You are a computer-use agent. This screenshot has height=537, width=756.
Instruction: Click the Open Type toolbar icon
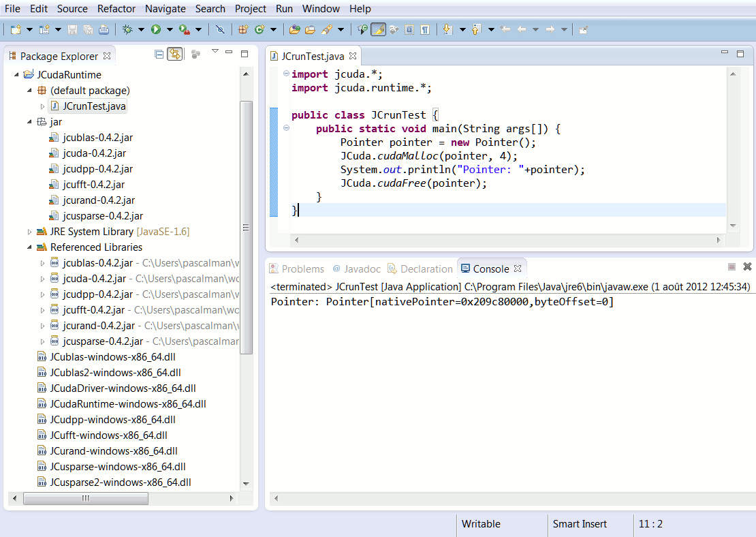294,29
